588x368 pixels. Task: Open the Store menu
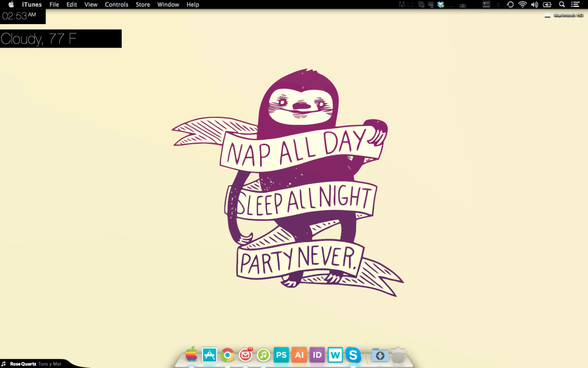pyautogui.click(x=143, y=5)
